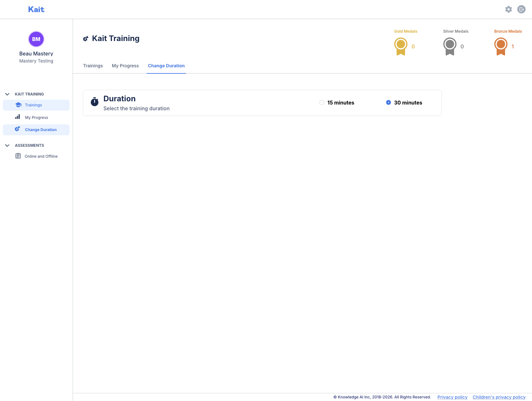This screenshot has width=532, height=401.
Task: Click the Knowledge AI copyright notice
Action: pos(382,397)
